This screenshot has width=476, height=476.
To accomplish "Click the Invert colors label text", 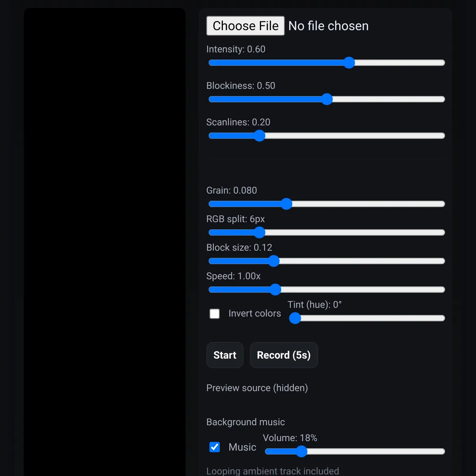I will point(255,313).
